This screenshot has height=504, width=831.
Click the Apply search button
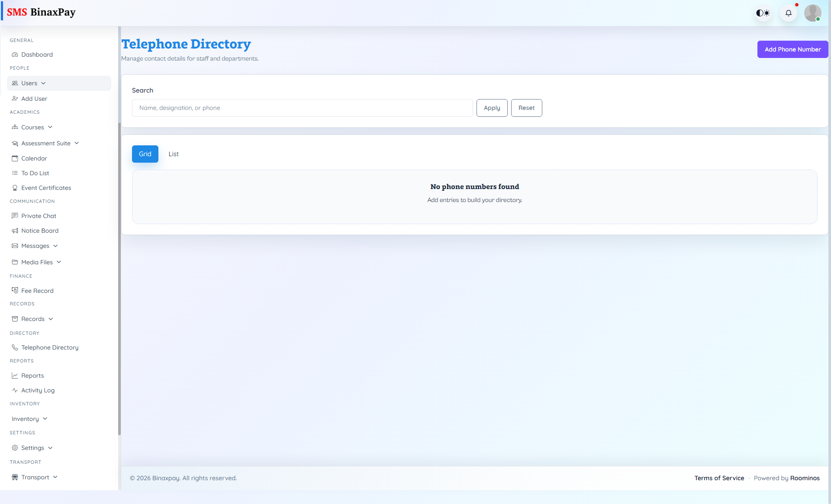pyautogui.click(x=492, y=108)
